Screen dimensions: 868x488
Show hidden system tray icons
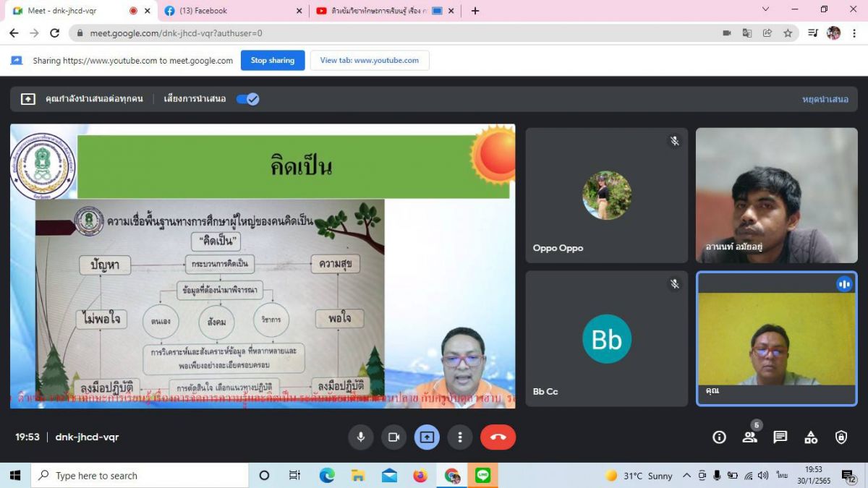(686, 476)
